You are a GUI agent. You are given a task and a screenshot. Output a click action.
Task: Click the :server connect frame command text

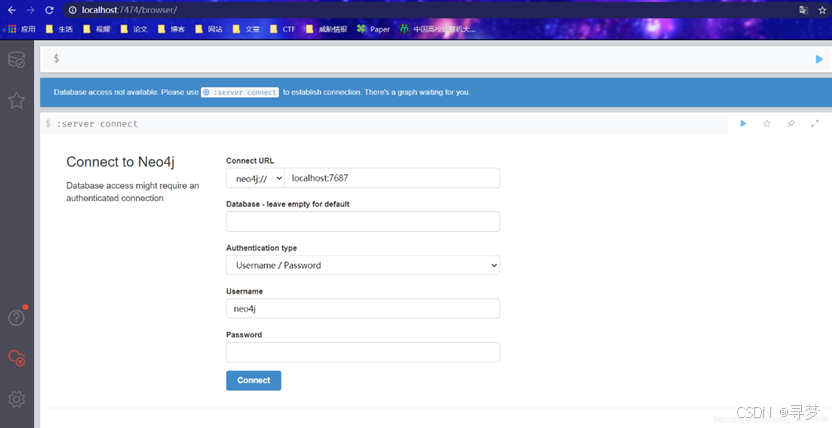[x=97, y=124]
